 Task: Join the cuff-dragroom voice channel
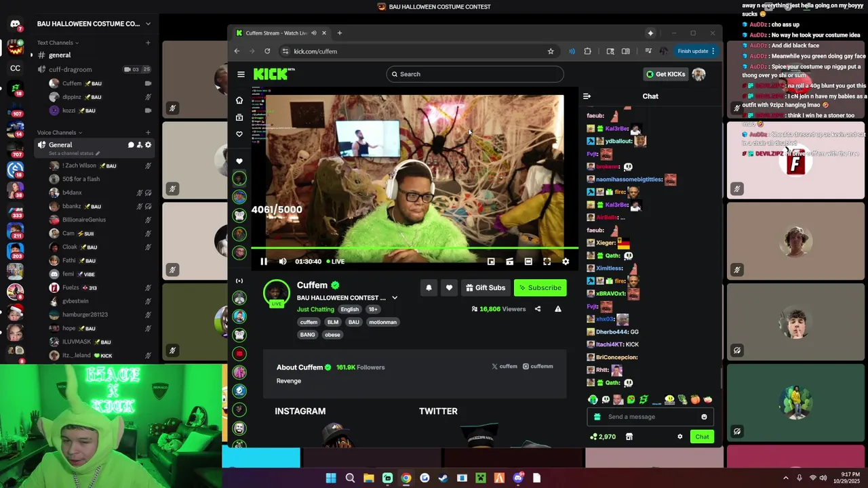coord(94,69)
